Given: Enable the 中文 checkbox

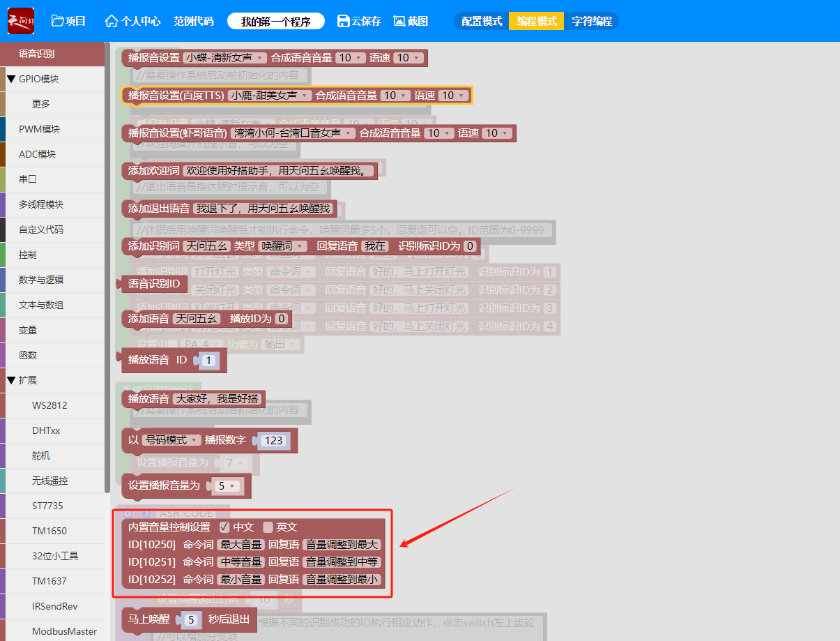Looking at the screenshot, I should pos(224,527).
